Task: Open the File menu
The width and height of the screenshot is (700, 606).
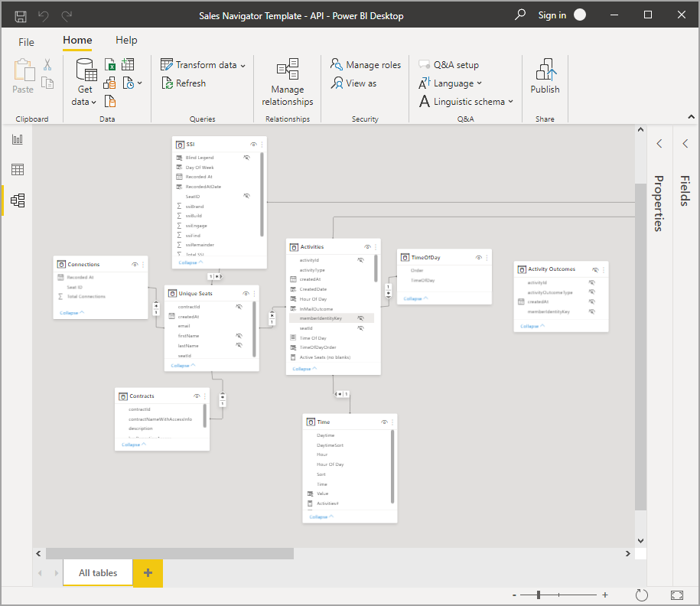Action: click(26, 41)
